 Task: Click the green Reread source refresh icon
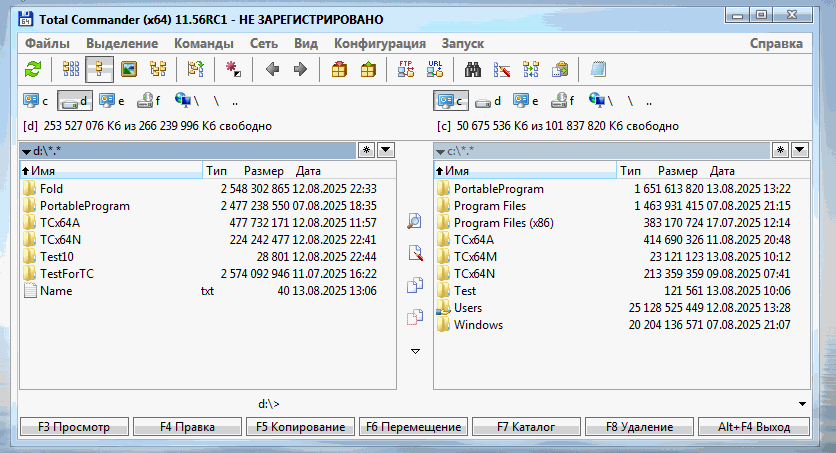[x=33, y=69]
